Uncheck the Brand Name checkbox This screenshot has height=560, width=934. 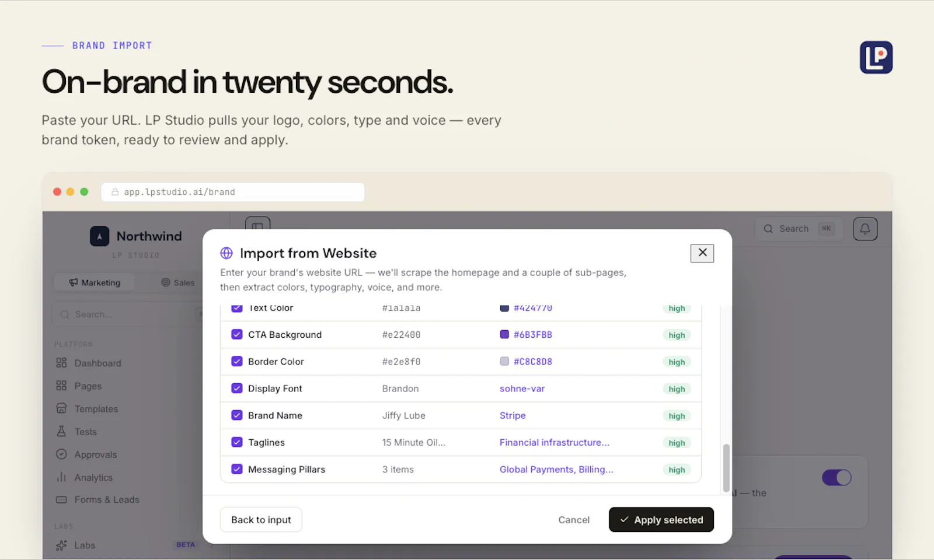point(237,415)
